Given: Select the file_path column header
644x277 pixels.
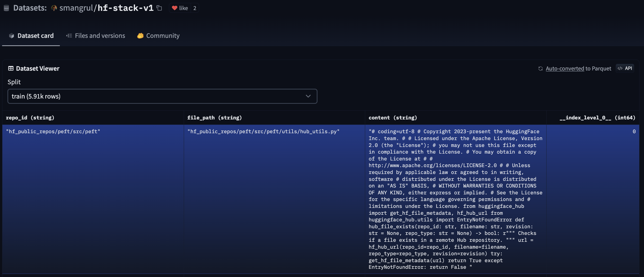Looking at the screenshot, I should click(214, 118).
